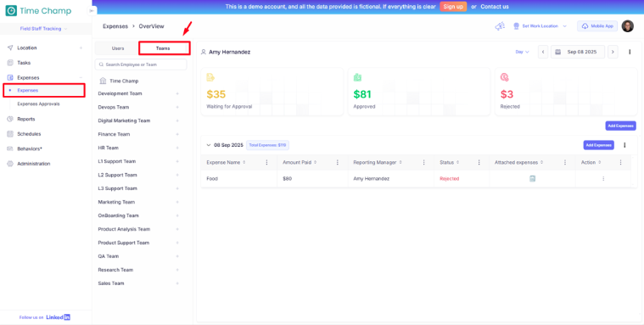Open Location in the sidebar
The width and height of the screenshot is (644, 325).
point(27,48)
